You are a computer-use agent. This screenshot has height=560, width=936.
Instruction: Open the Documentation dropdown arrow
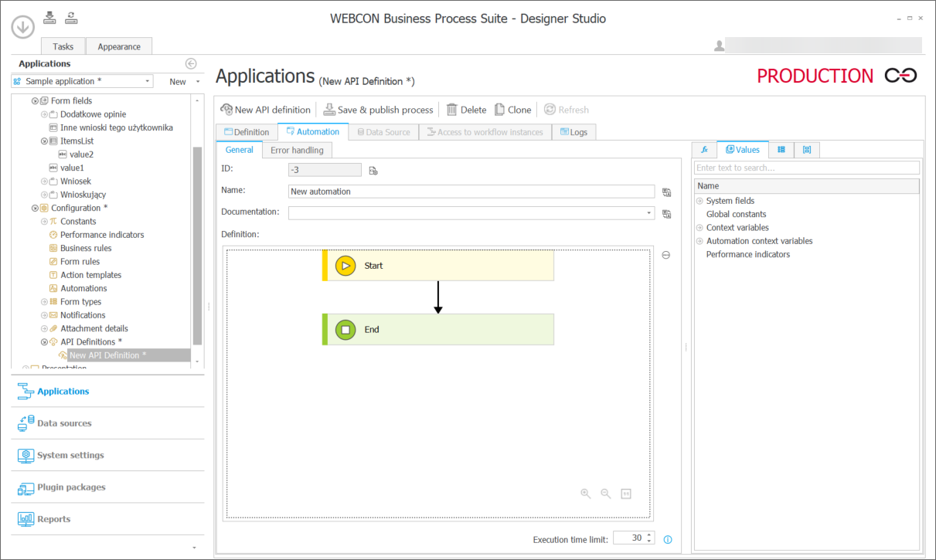tap(649, 213)
